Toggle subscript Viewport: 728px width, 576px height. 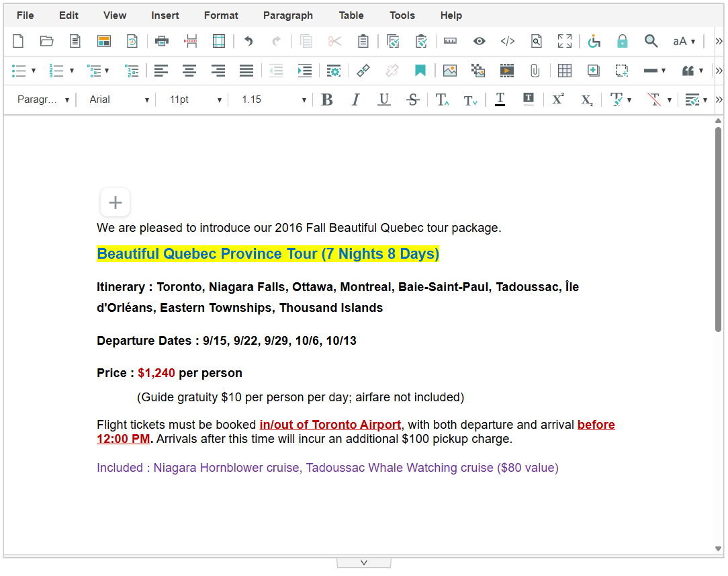click(x=587, y=100)
